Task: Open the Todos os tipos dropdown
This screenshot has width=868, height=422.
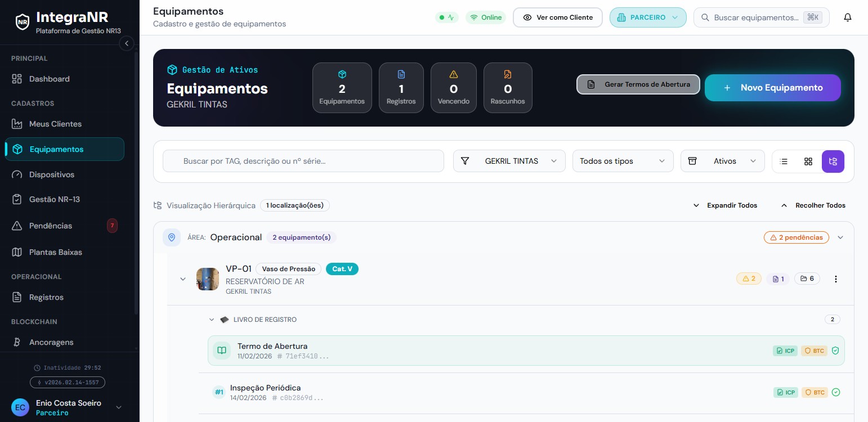Action: pyautogui.click(x=623, y=161)
